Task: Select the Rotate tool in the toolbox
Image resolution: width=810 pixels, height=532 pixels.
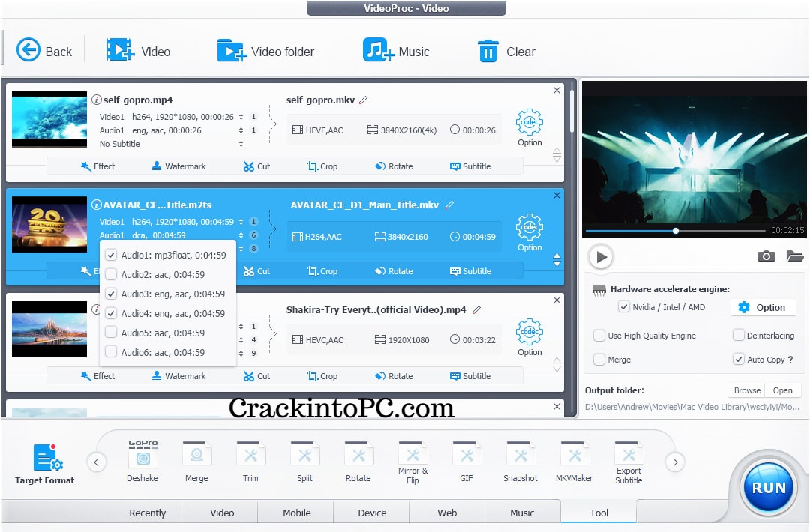Action: (358, 462)
